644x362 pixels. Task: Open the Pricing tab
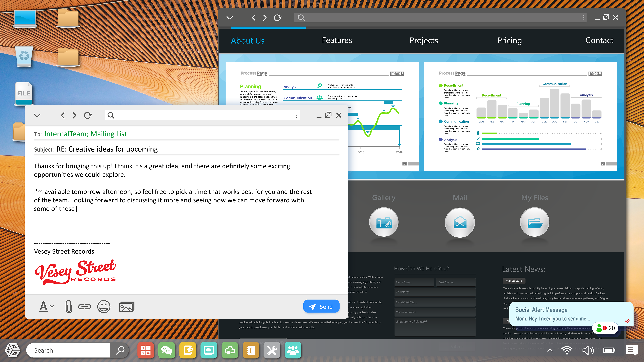509,40
